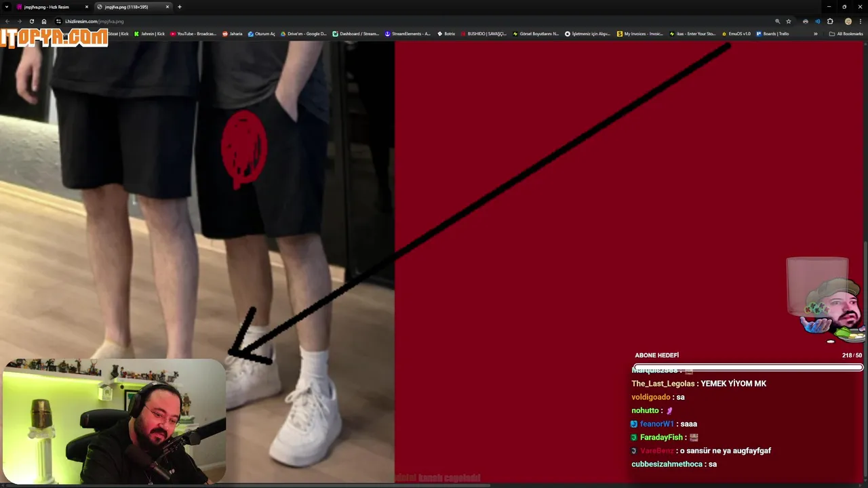Screen dimensions: 868x488
Task: Go forward one page
Action: click(x=19, y=21)
